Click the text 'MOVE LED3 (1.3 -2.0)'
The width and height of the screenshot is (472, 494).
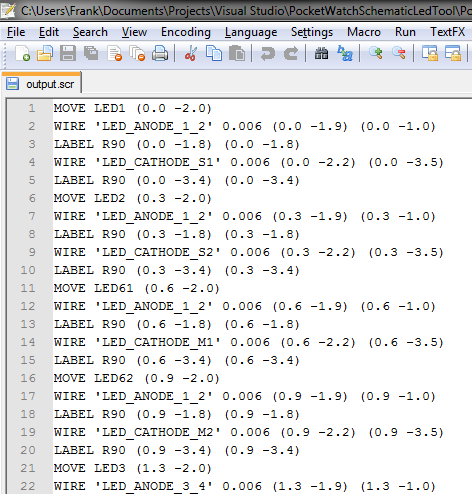point(133,468)
